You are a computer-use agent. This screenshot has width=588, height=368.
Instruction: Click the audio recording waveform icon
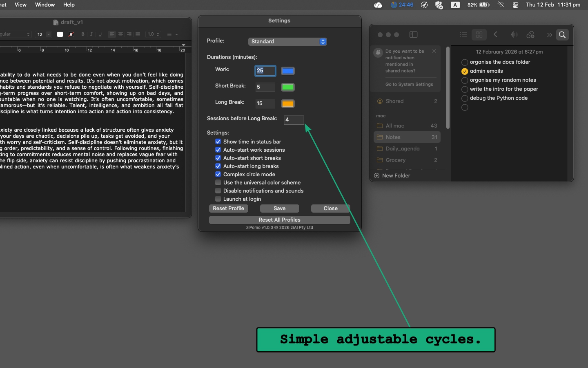(x=514, y=35)
